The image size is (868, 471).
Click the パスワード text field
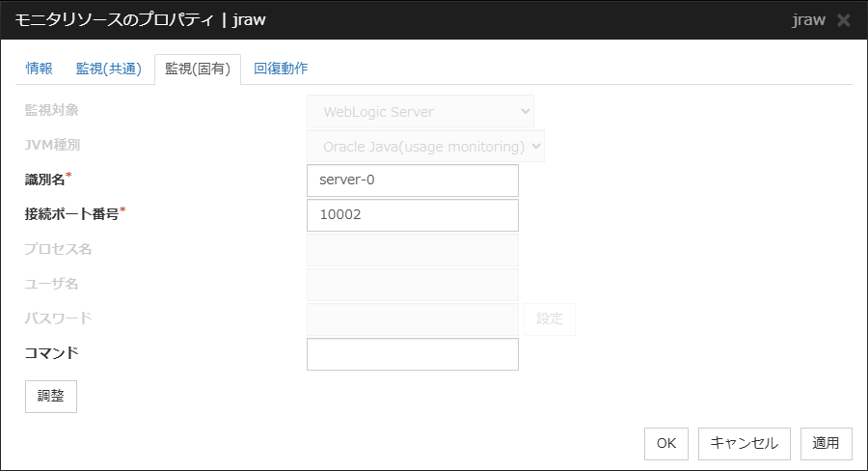tap(412, 319)
